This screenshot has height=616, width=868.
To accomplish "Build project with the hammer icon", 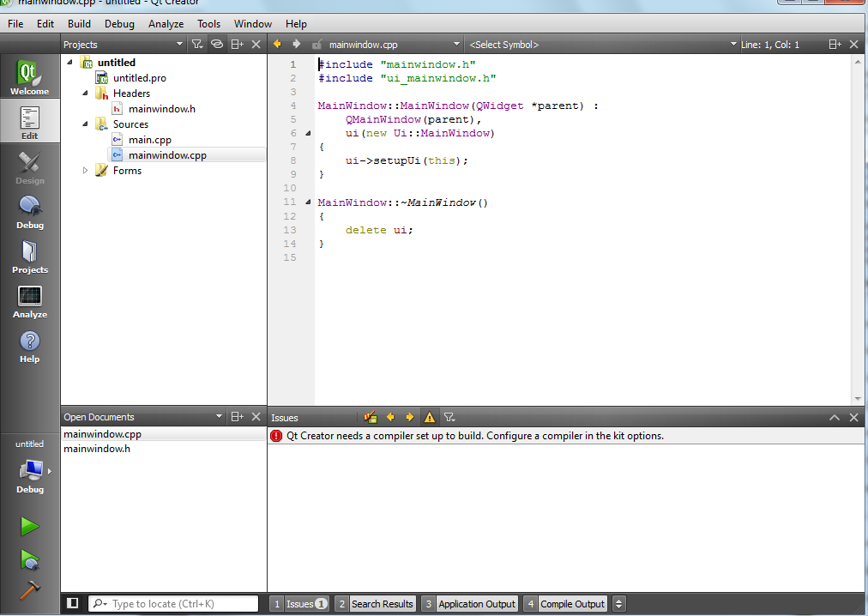I will 30,590.
